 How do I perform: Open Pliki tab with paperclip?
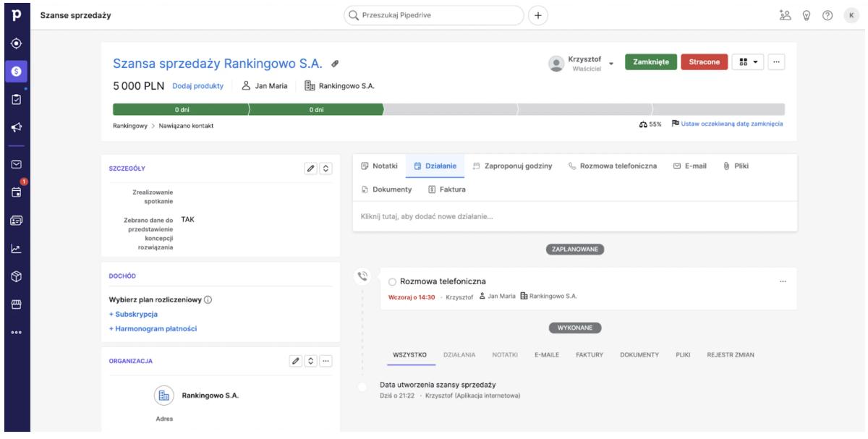pyautogui.click(x=736, y=166)
